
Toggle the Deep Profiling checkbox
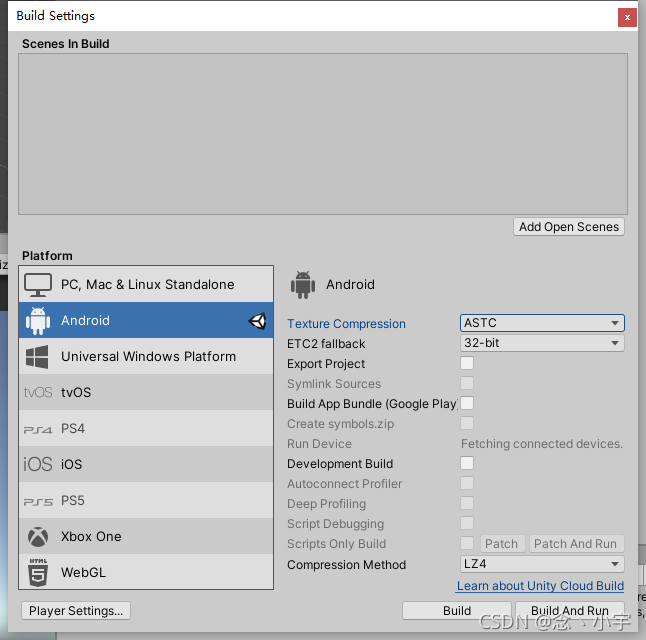coord(467,503)
